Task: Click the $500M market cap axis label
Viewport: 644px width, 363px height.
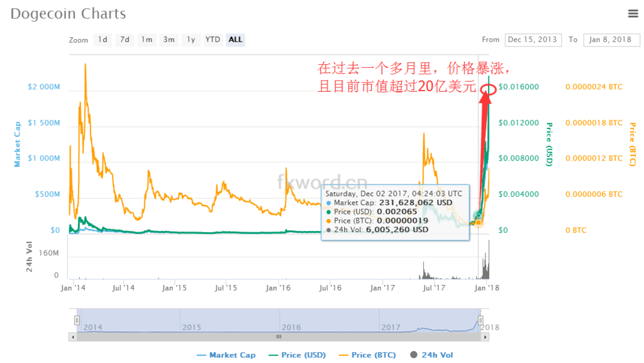Action: click(47, 194)
